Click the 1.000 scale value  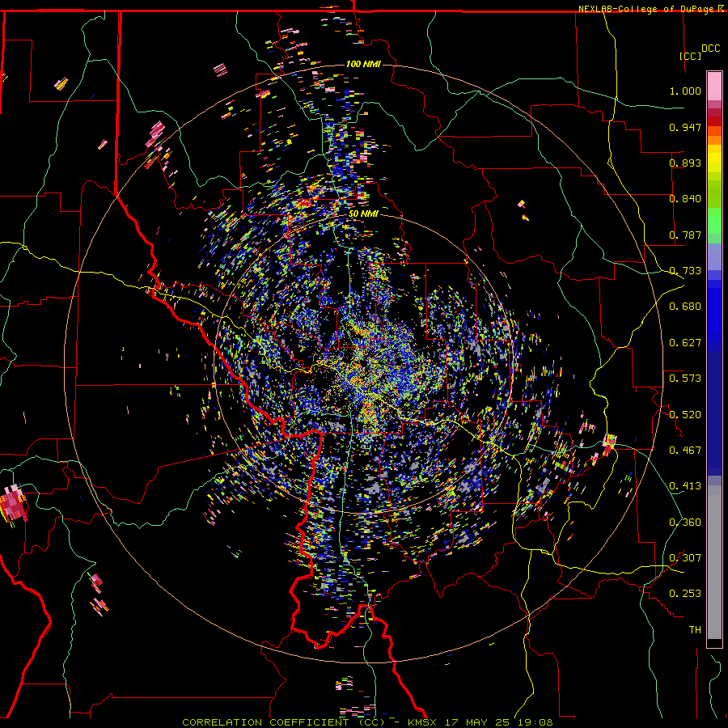685,91
